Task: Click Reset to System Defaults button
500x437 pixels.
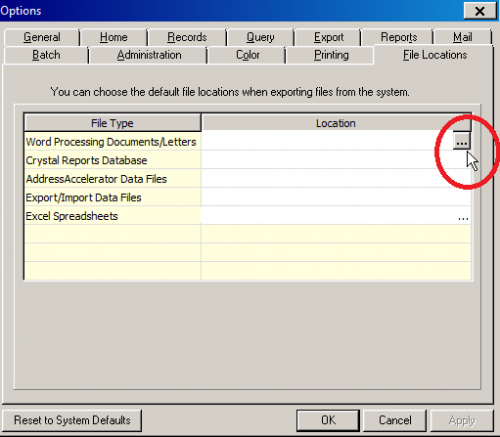Action: pos(72,420)
